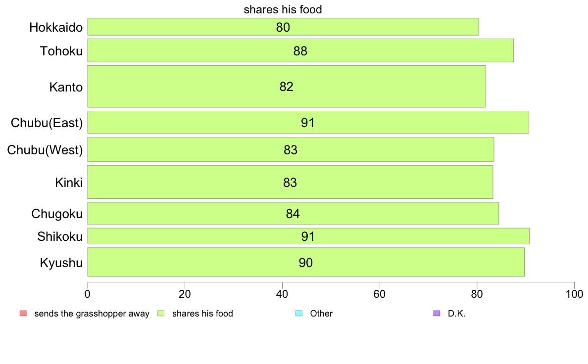Click the cyan Other legend swatch
Viewport: 588px width, 364px height.
(x=299, y=314)
